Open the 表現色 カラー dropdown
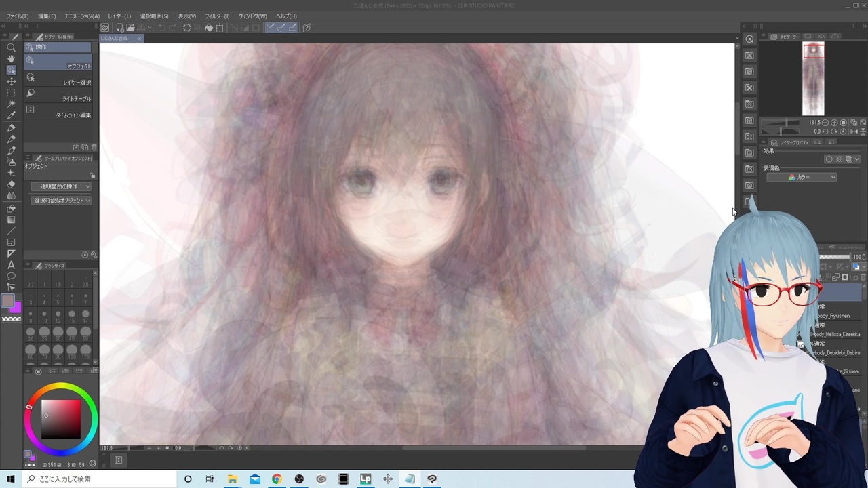The height and width of the screenshot is (488, 868). point(802,177)
